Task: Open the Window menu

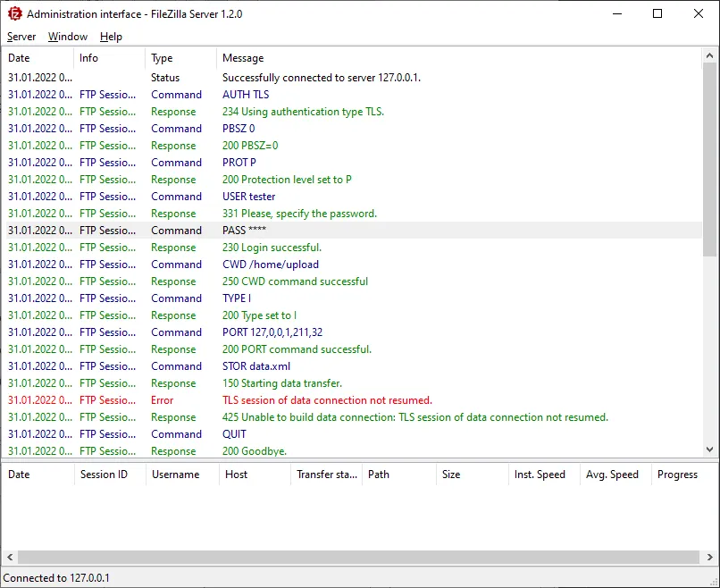Action: click(x=68, y=37)
